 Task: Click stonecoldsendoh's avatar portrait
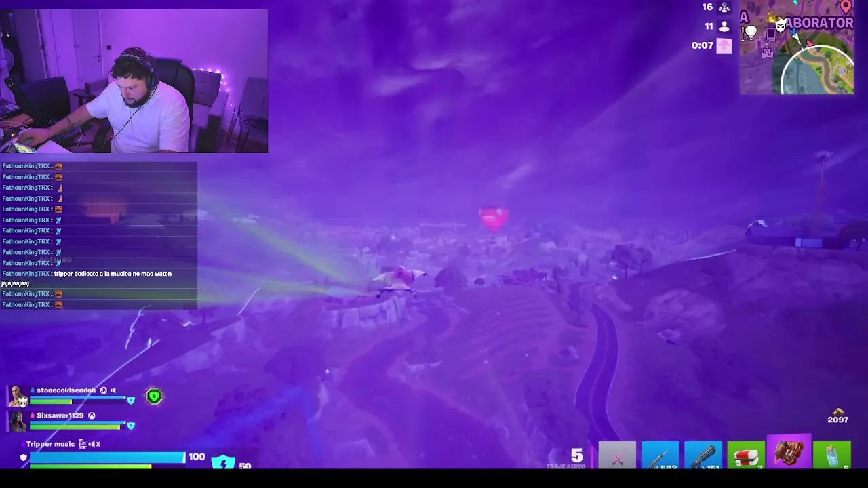click(x=17, y=396)
